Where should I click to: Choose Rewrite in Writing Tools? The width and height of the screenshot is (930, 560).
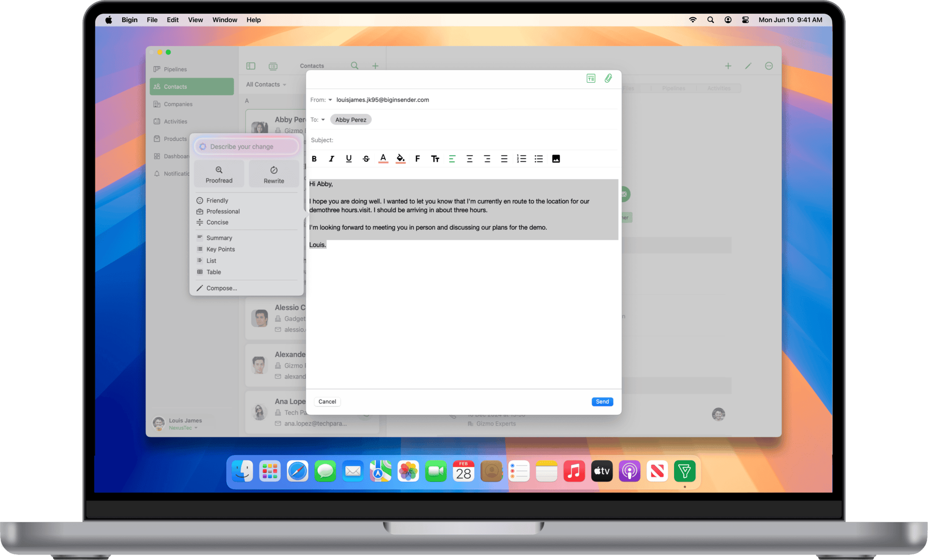[274, 174]
